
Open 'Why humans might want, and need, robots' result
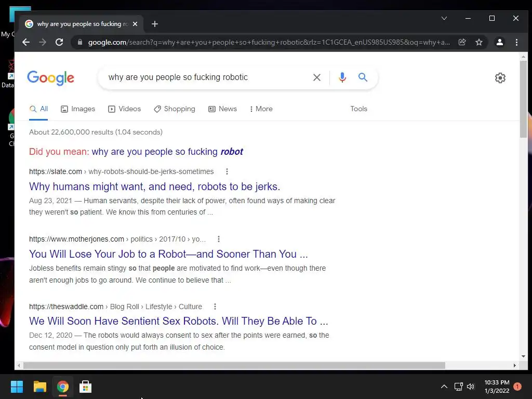pos(155,187)
